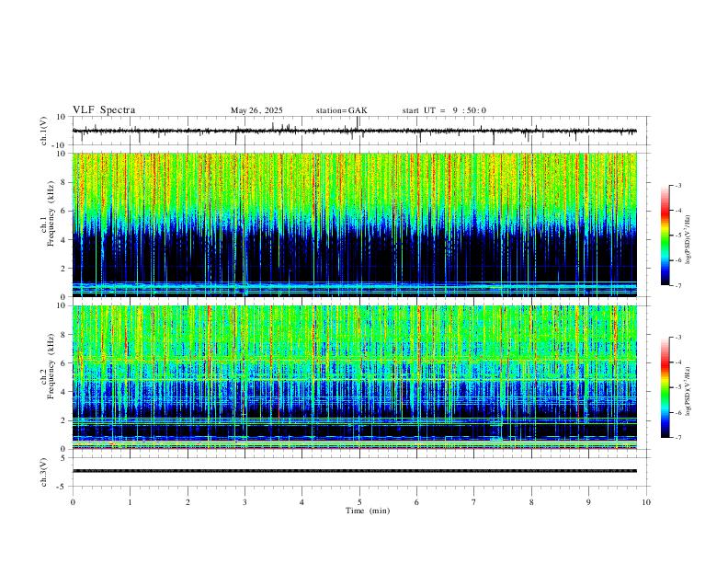Click the "ch.1(V)" waveform axis label

(44, 131)
